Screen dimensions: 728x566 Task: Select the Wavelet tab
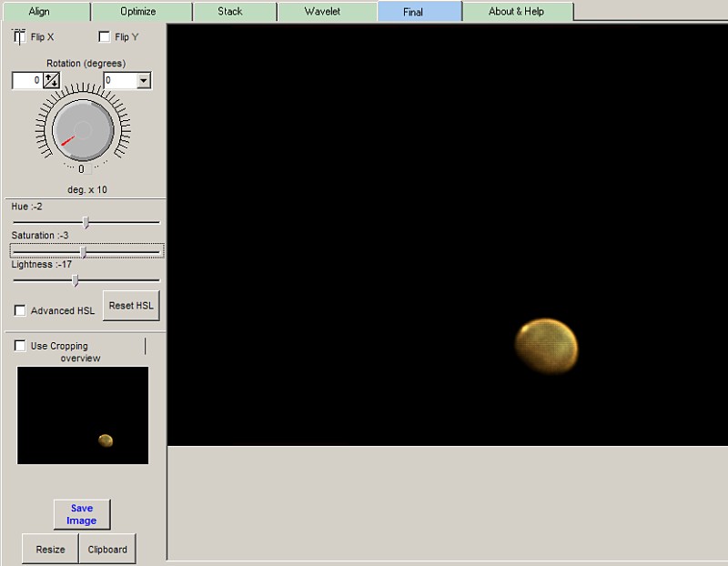322,12
